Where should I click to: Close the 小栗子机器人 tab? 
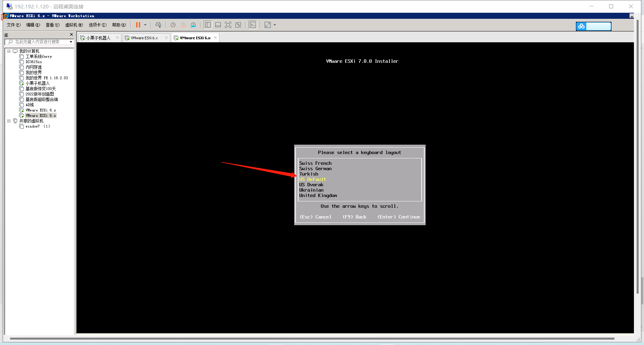point(117,38)
